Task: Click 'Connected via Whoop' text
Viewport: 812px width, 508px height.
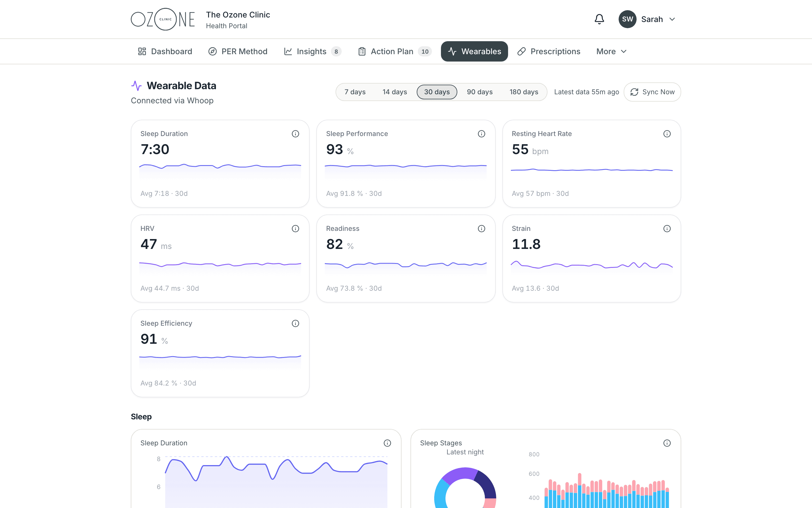Action: [x=172, y=100]
